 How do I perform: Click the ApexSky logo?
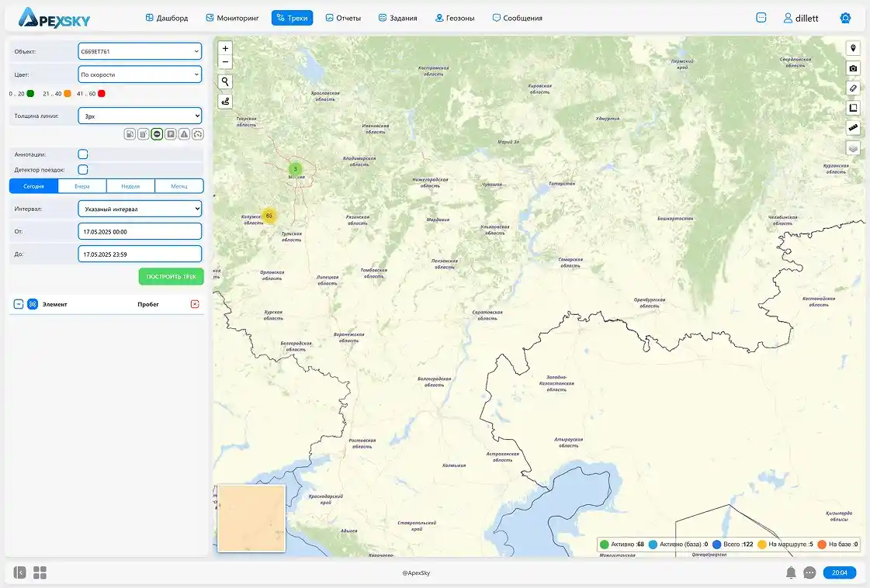click(x=54, y=18)
